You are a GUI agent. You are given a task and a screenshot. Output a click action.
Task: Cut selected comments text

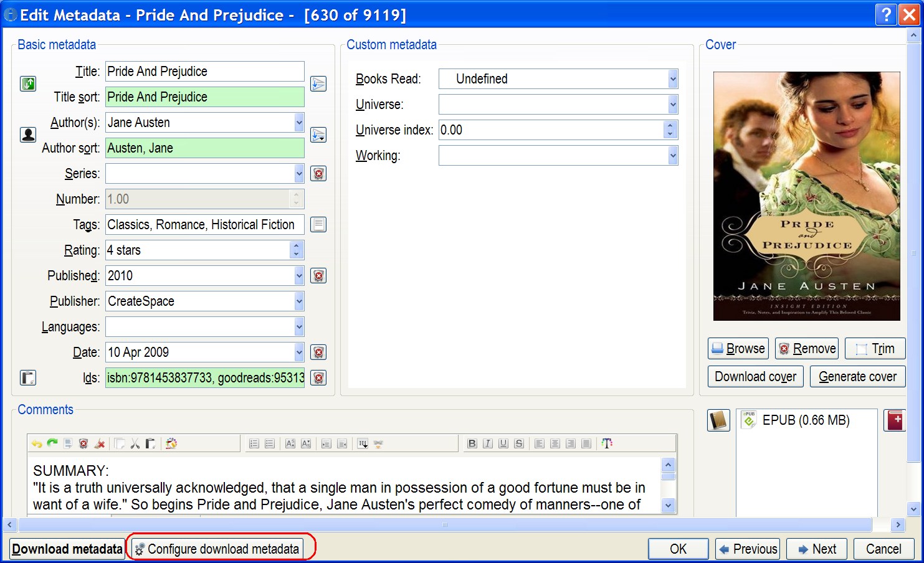click(x=135, y=443)
